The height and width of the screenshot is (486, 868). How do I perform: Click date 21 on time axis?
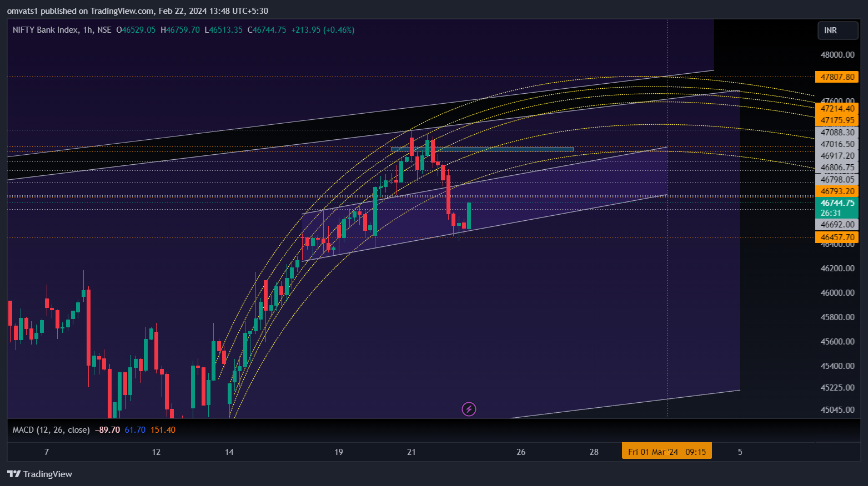412,452
